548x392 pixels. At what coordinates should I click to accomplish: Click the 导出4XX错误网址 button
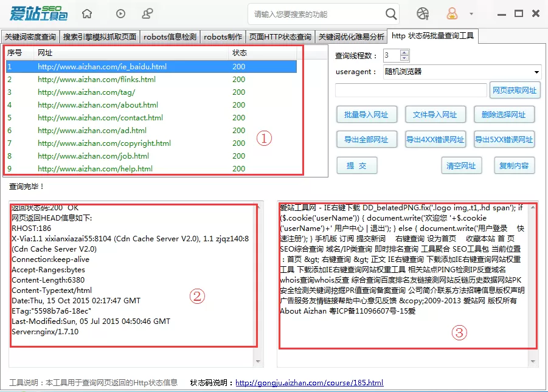435,139
